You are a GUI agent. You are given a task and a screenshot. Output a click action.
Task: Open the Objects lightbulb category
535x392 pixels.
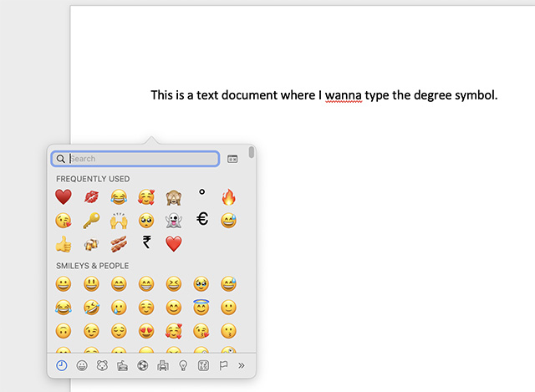tap(183, 365)
